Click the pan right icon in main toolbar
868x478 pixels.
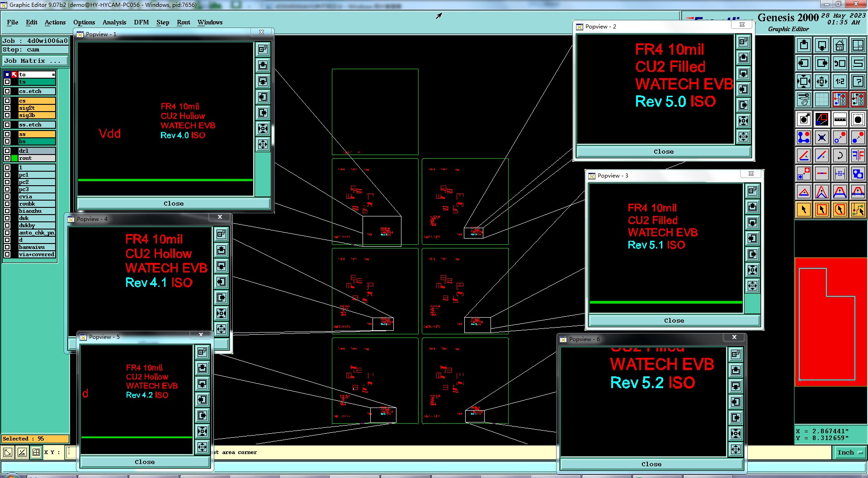point(821,63)
